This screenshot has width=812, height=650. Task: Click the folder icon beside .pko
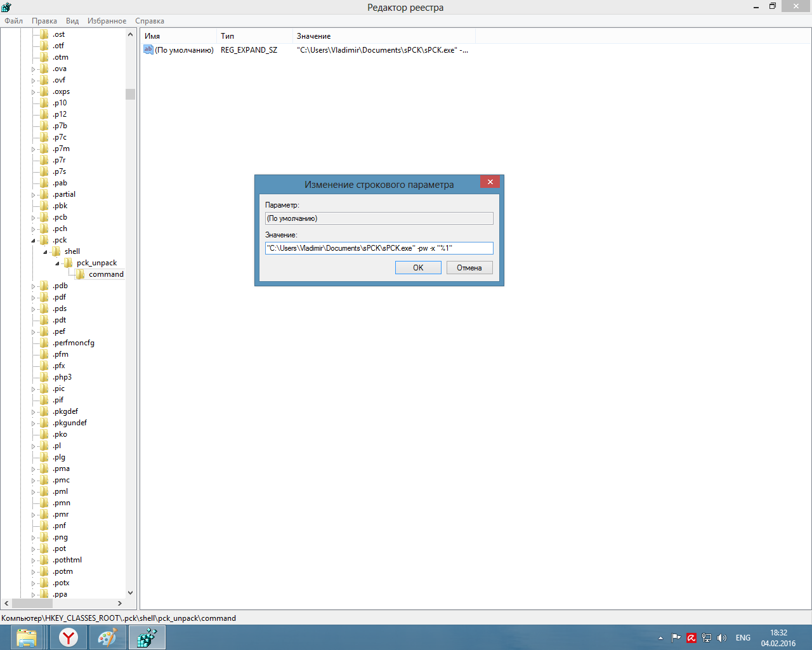[x=44, y=434]
